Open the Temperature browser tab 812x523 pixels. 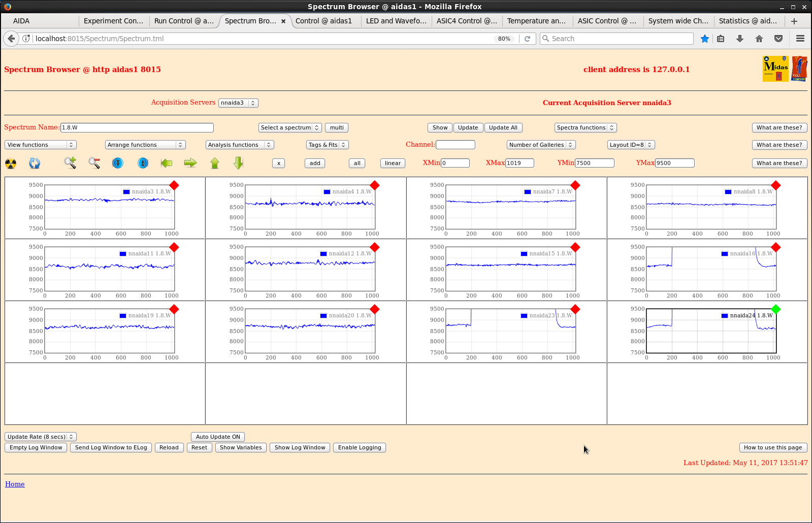coord(536,21)
